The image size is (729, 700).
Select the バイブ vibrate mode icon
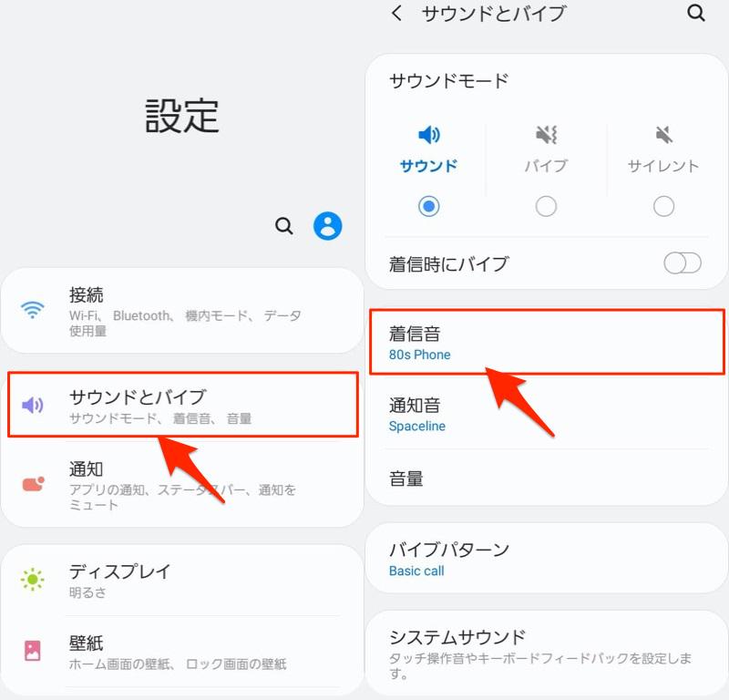tap(545, 135)
